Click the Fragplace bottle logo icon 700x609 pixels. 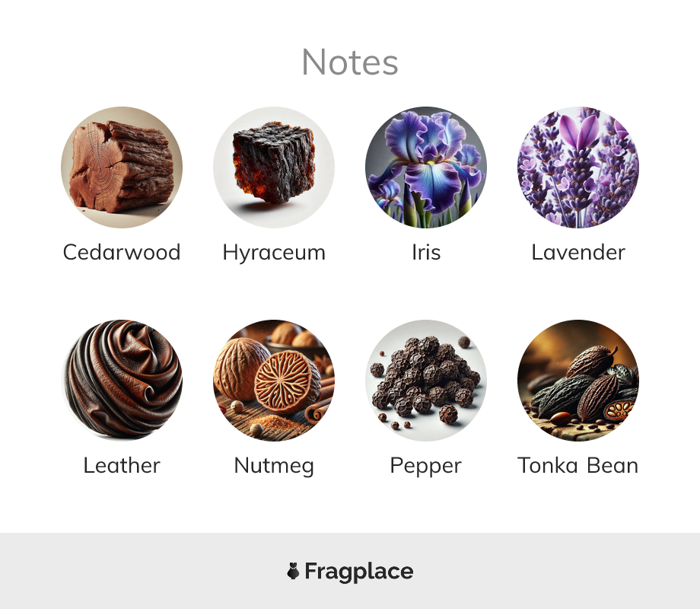tap(293, 571)
